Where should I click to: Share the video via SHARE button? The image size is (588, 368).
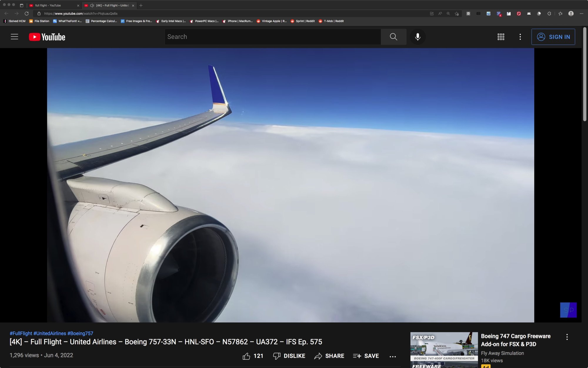pos(329,356)
